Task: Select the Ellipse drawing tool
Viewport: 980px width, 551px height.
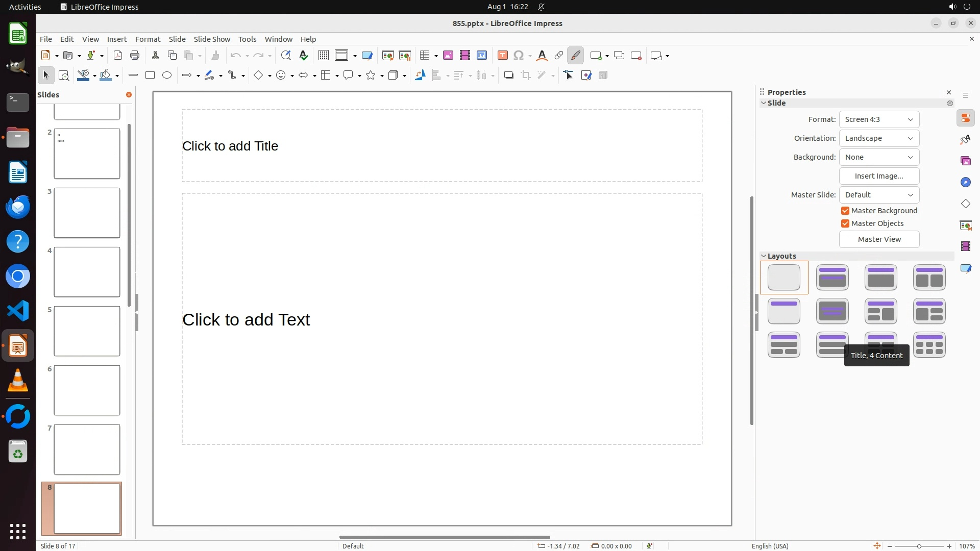Action: (x=167, y=76)
